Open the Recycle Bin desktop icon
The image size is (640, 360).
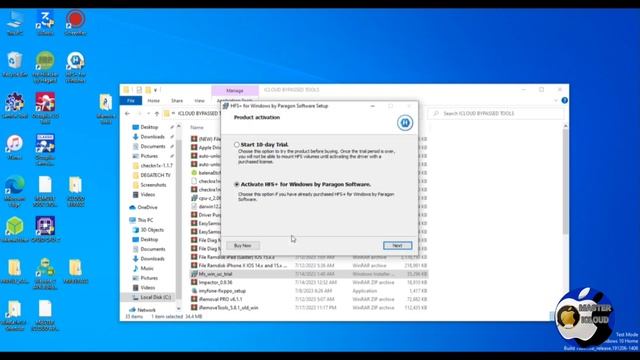coord(15,64)
